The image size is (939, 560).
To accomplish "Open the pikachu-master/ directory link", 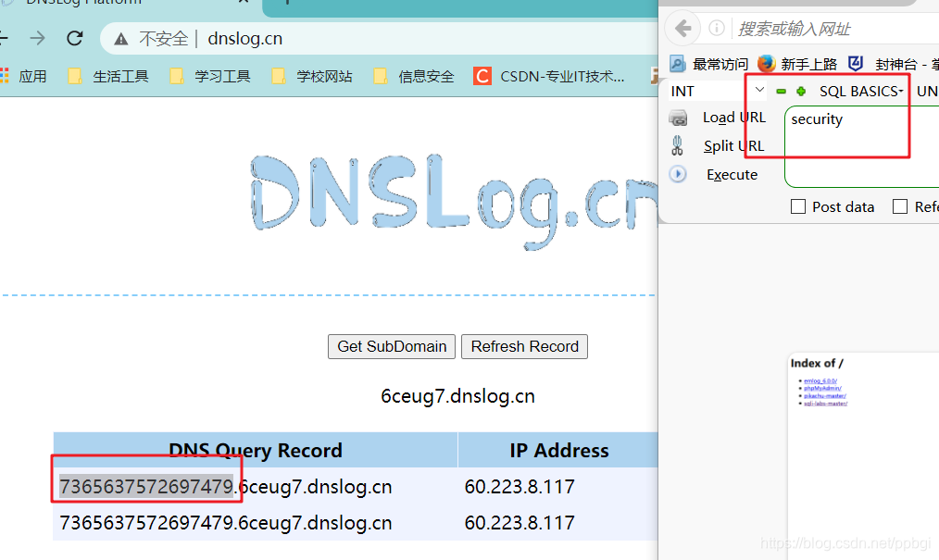I will pyautogui.click(x=824, y=395).
